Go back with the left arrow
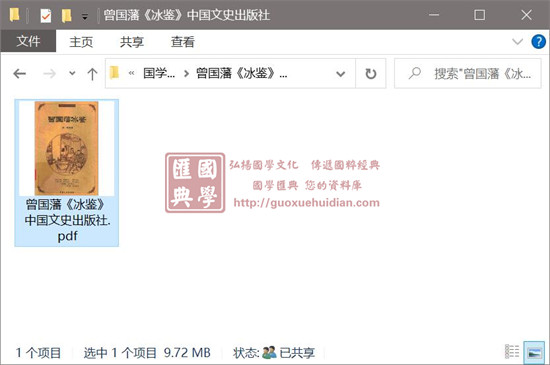 [x=20, y=74]
